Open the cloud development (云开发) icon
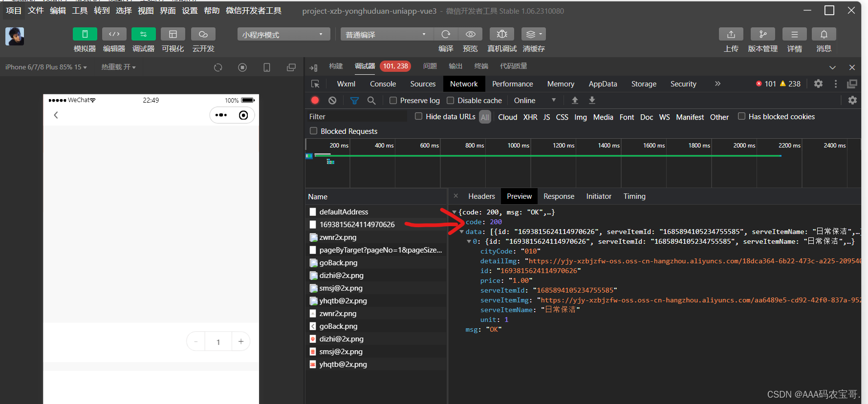 [203, 34]
